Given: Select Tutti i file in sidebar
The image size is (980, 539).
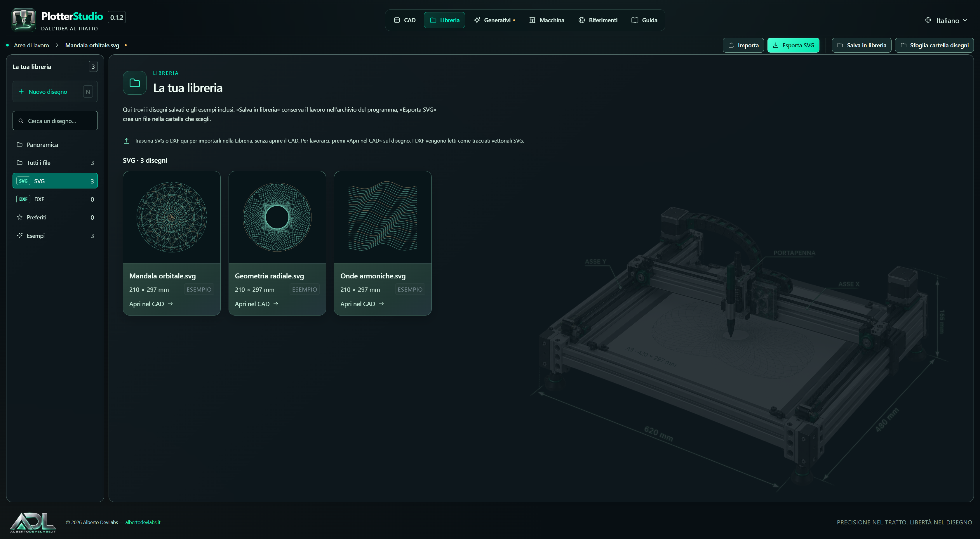Looking at the screenshot, I should (55, 163).
